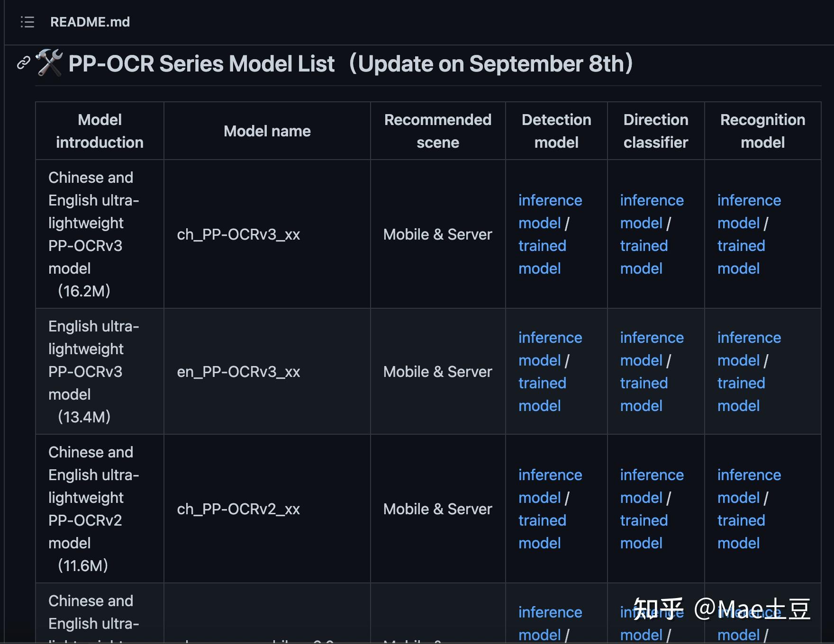Open en_PP-OCRv3 detection trained model link
Image resolution: width=834 pixels, height=644 pixels.
pos(542,383)
